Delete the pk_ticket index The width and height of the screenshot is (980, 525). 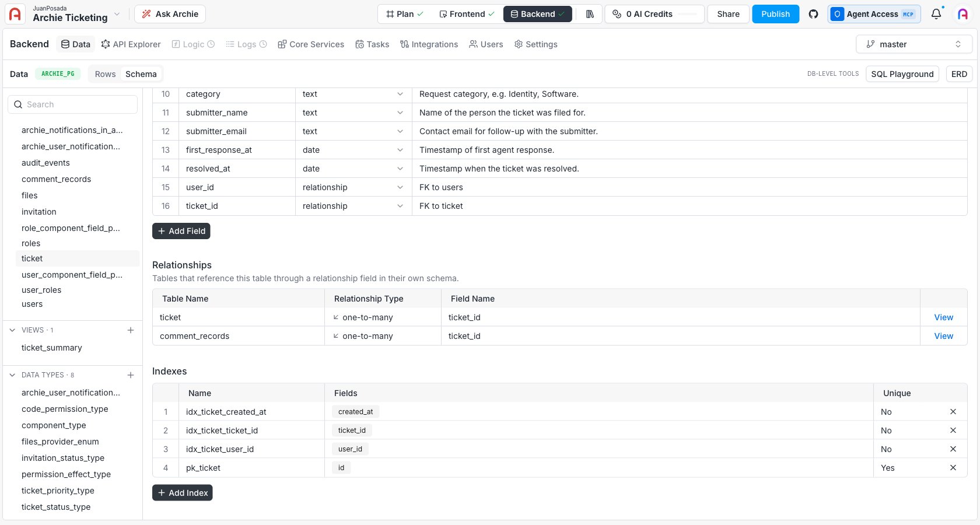(953, 468)
